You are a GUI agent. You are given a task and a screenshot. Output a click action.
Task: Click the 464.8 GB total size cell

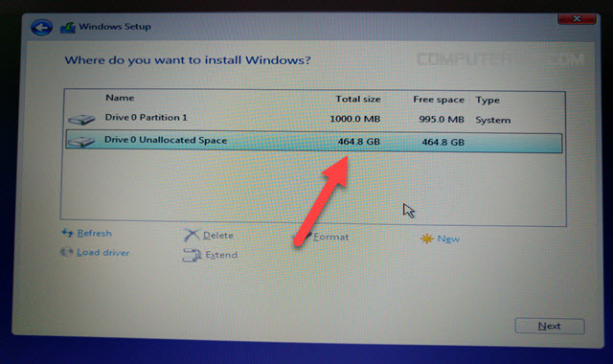point(359,141)
